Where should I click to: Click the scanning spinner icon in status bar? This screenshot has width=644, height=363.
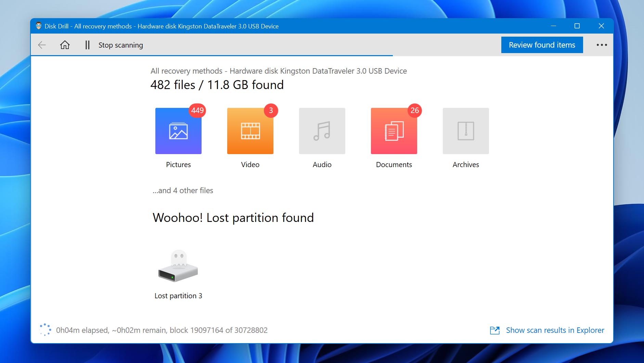[45, 330]
